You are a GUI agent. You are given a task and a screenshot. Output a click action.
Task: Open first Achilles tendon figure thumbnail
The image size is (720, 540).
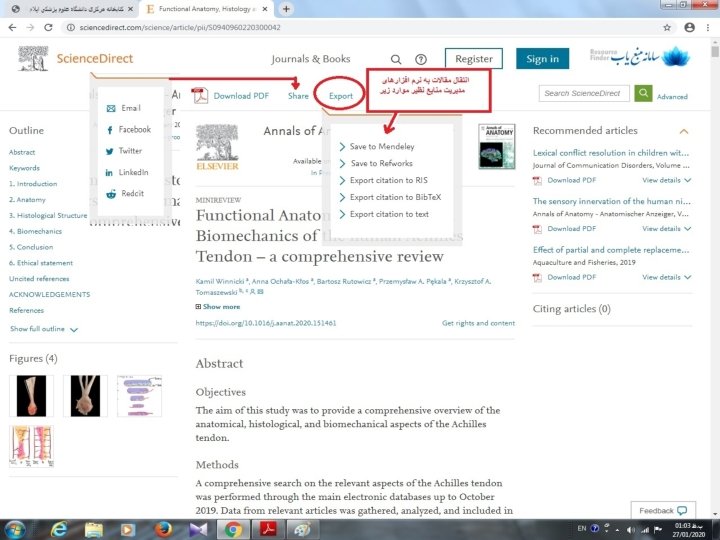point(31,396)
